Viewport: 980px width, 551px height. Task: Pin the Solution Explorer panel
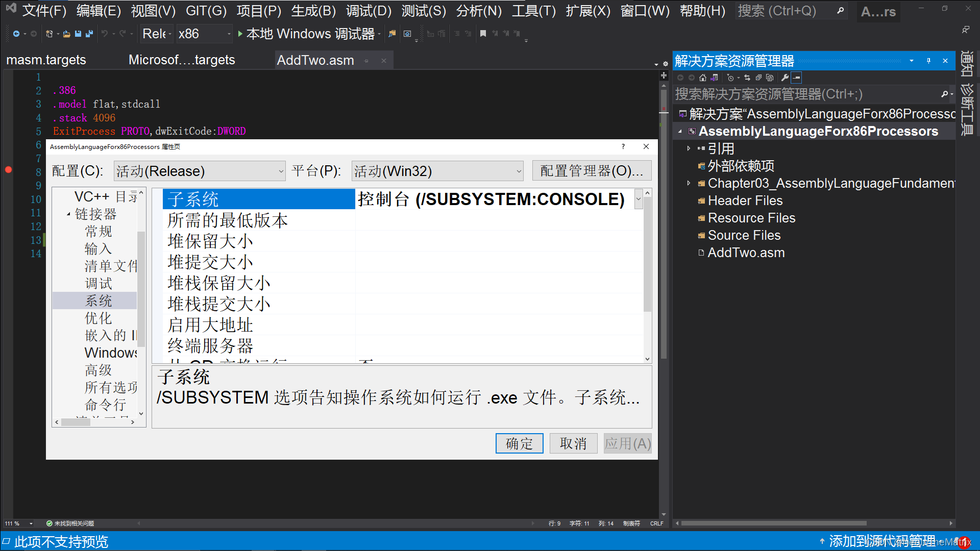[x=928, y=61]
